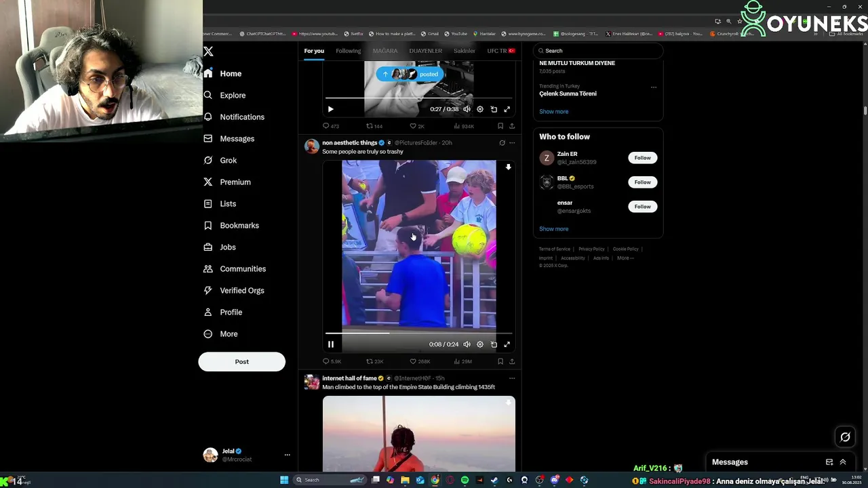The width and height of the screenshot is (868, 488).
Task: Open Verified Orgs in the sidebar
Action: (x=234, y=290)
